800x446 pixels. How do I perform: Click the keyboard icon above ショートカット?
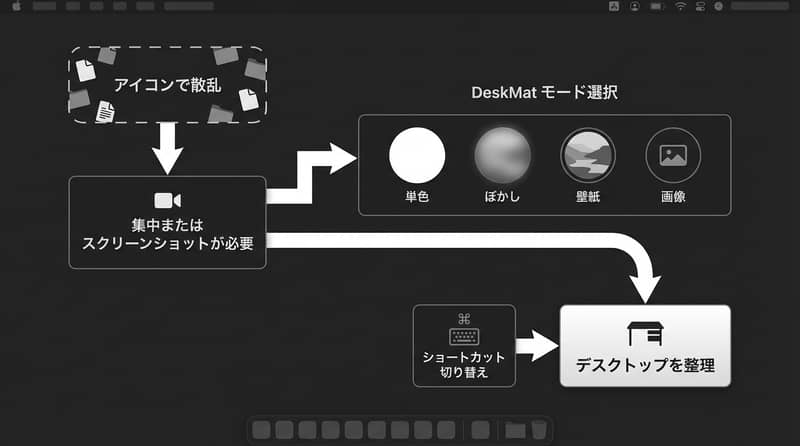(464, 338)
